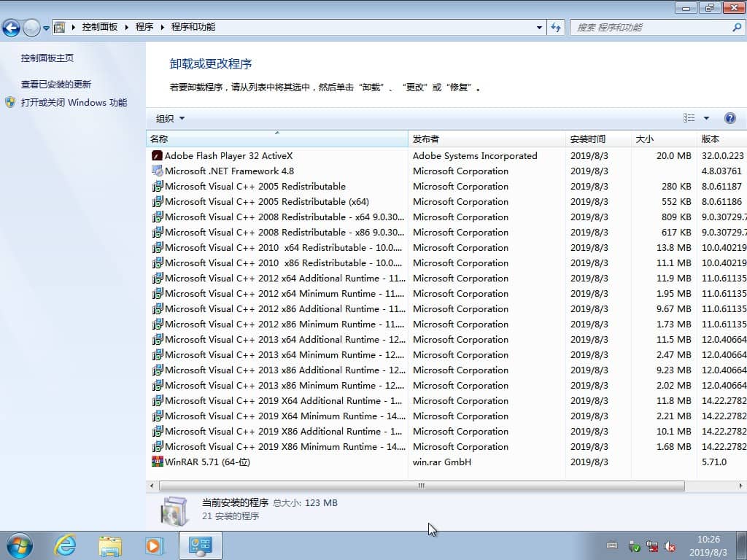Click icon of 2019 X64 Minimum Runtime
The image size is (747, 560).
(158, 416)
